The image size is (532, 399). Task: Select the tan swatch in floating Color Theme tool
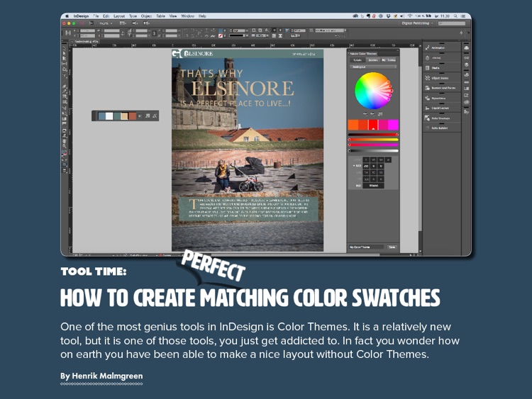[125, 116]
